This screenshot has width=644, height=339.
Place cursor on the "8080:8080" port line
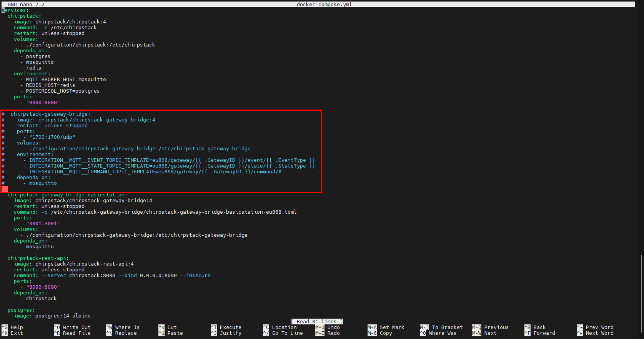pyautogui.click(x=43, y=103)
